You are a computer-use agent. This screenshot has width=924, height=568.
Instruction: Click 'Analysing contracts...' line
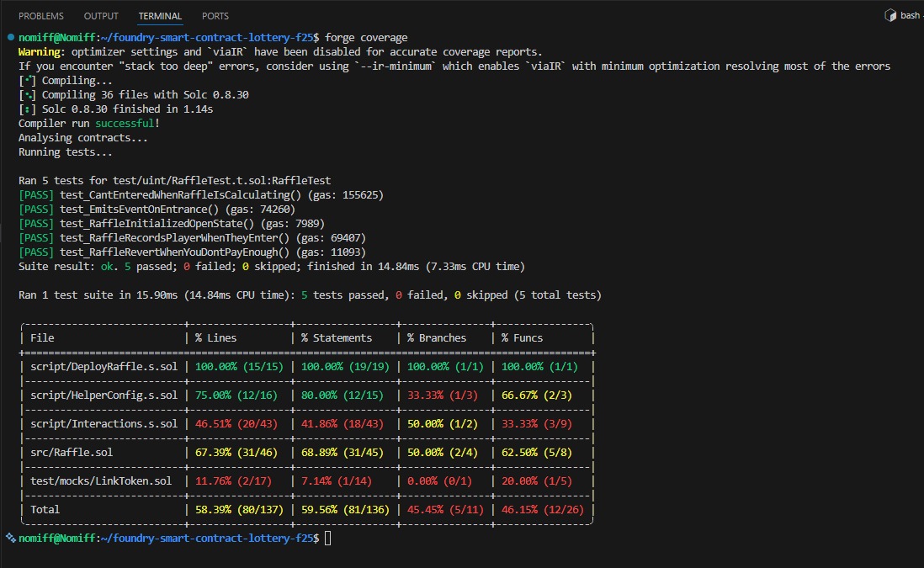(x=83, y=138)
